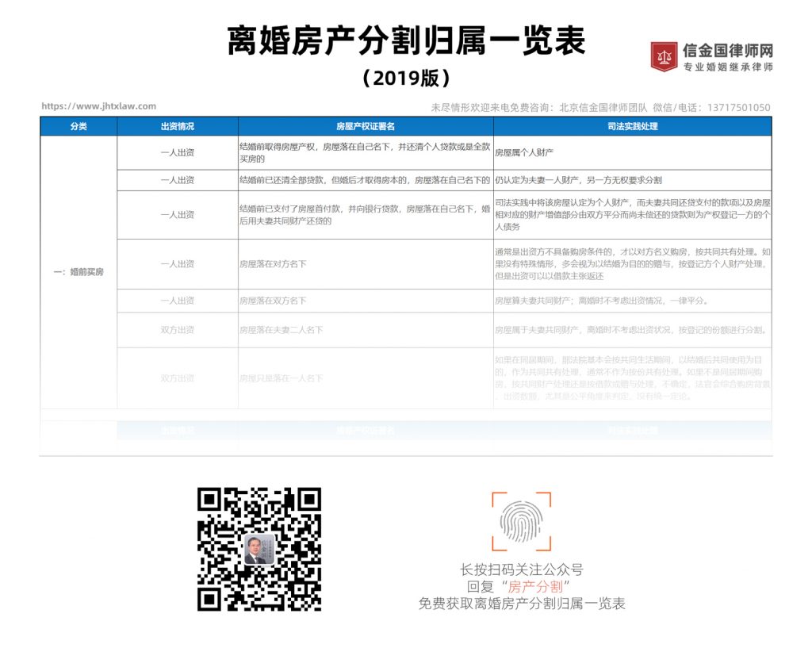This screenshot has width=812, height=648.
Task: Click the orange 房产分割 keyword
Action: [x=535, y=587]
